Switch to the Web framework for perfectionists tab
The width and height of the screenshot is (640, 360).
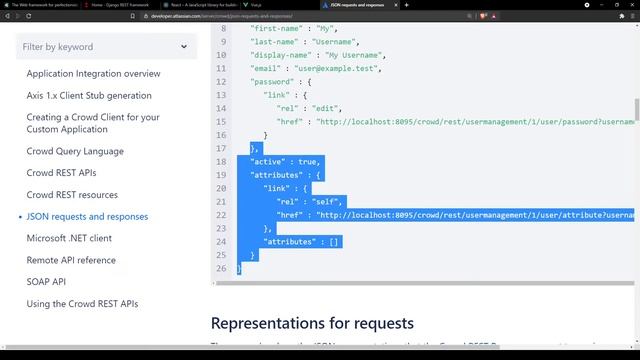click(x=41, y=5)
